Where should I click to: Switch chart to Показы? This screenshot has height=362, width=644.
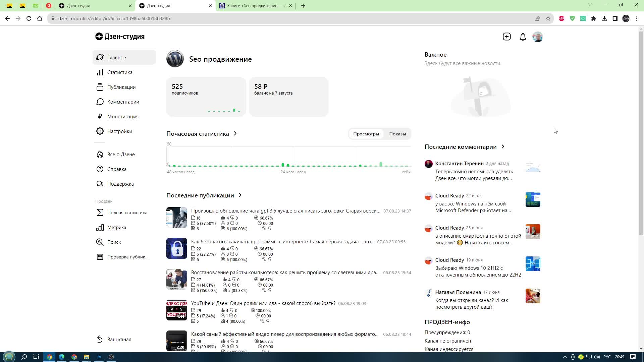tap(397, 134)
